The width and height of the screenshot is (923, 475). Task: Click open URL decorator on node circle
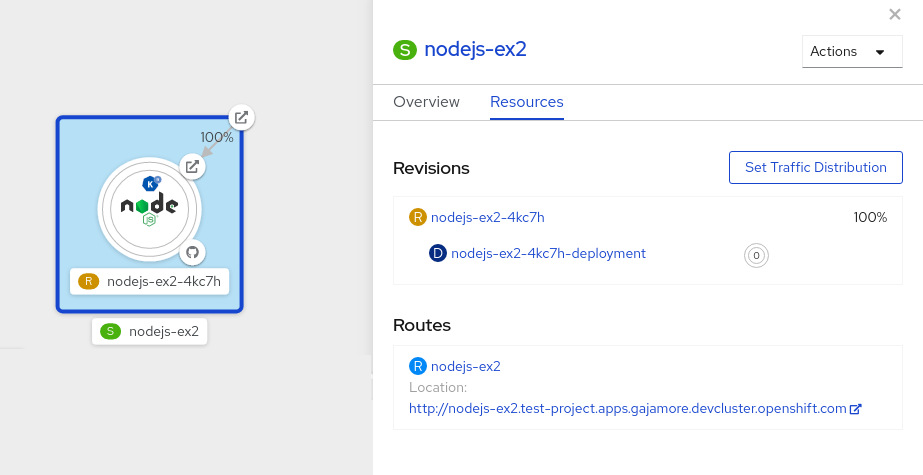(192, 166)
